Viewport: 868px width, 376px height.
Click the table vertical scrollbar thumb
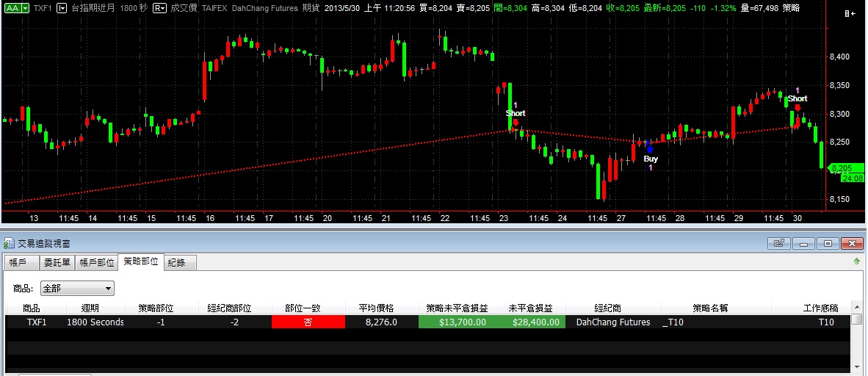pyautogui.click(x=856, y=319)
